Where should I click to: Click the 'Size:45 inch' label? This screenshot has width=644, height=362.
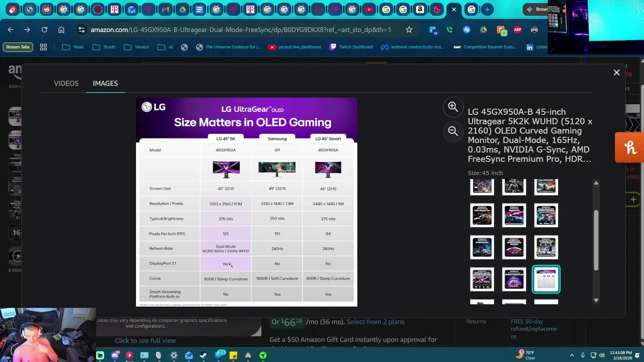(x=485, y=173)
